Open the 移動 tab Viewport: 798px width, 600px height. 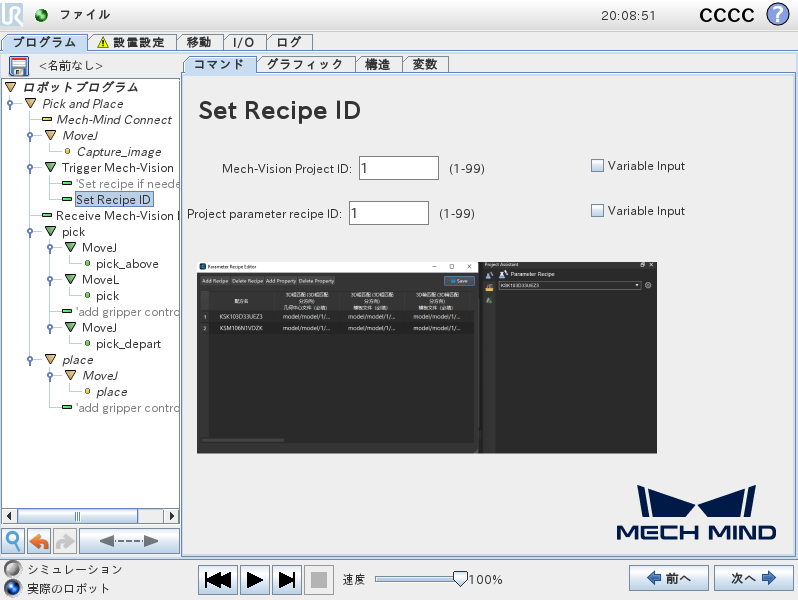[199, 42]
